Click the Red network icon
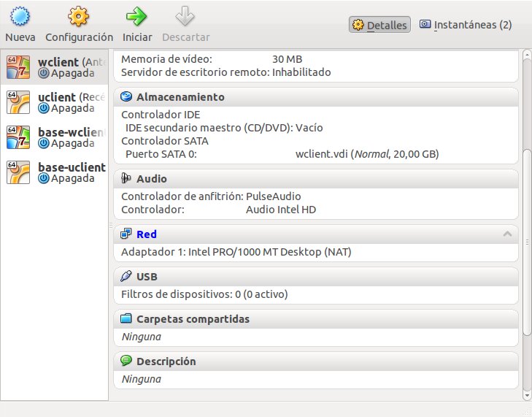Screen dimensions: 532x417 [x=126, y=234]
